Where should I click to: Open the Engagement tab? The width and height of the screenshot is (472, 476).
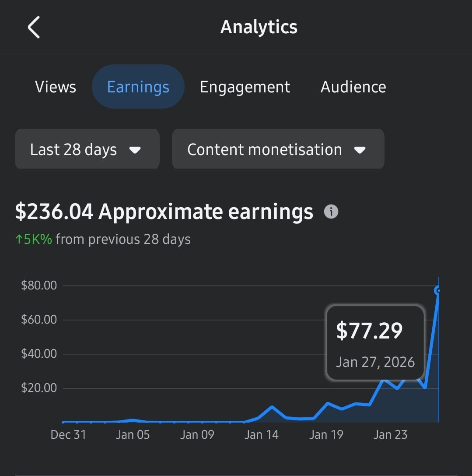[x=245, y=88]
